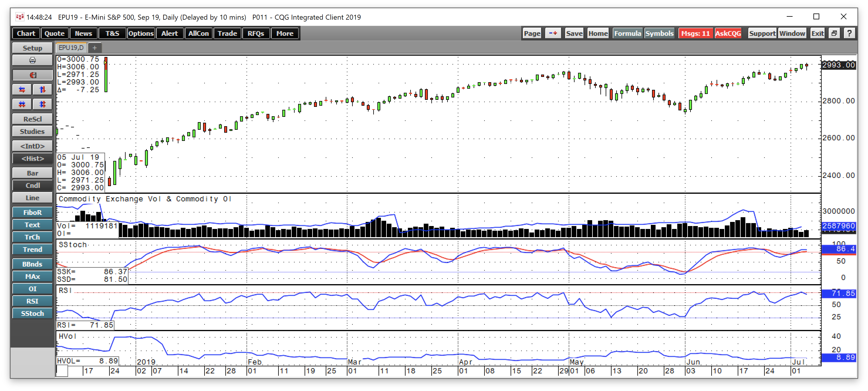Click the red-green daily range bar

click(106, 75)
